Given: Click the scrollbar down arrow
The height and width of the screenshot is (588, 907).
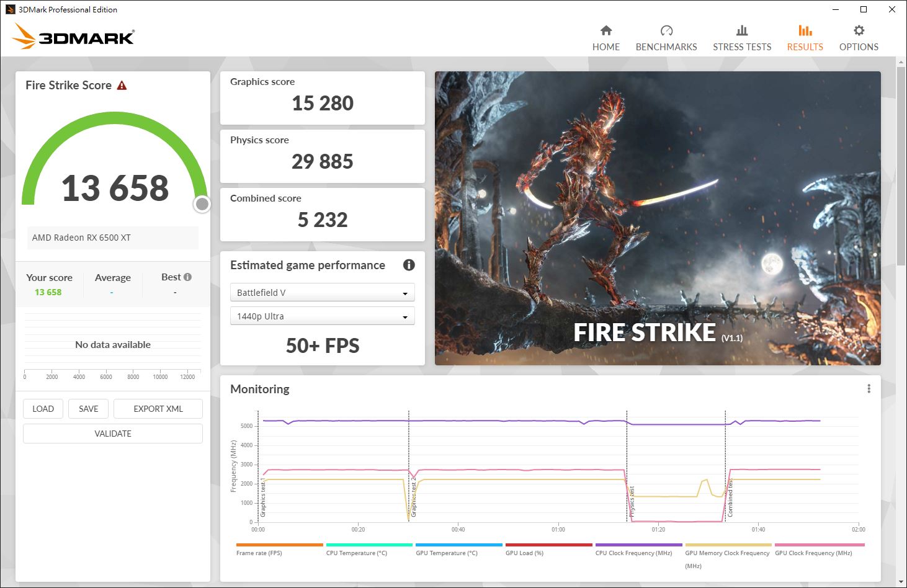Looking at the screenshot, I should (901, 582).
